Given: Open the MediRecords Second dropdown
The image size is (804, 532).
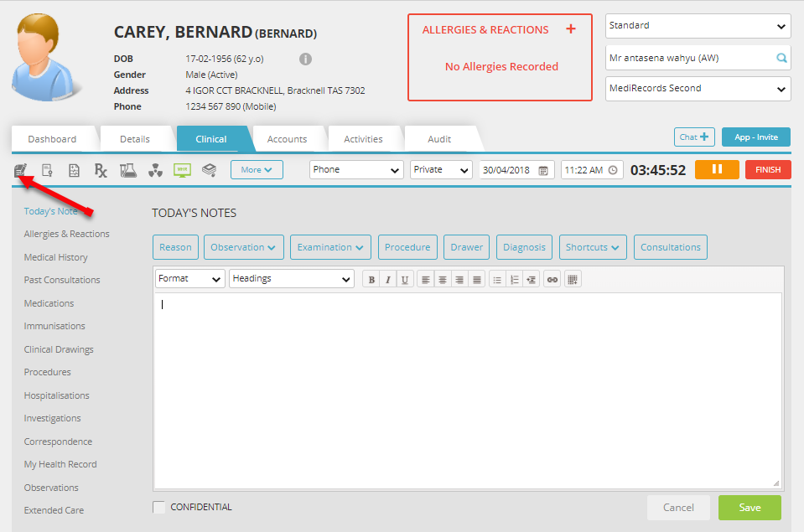Looking at the screenshot, I should click(698, 89).
